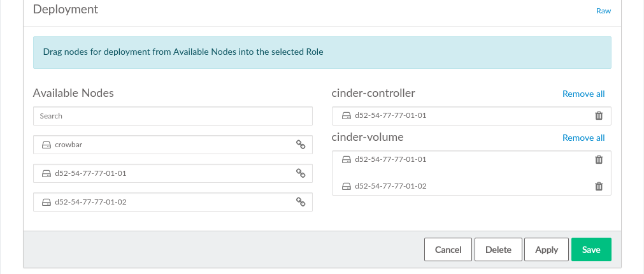Screen dimensions: 644x274
Task: Click server icon of crowbar node
Action: coord(46,145)
